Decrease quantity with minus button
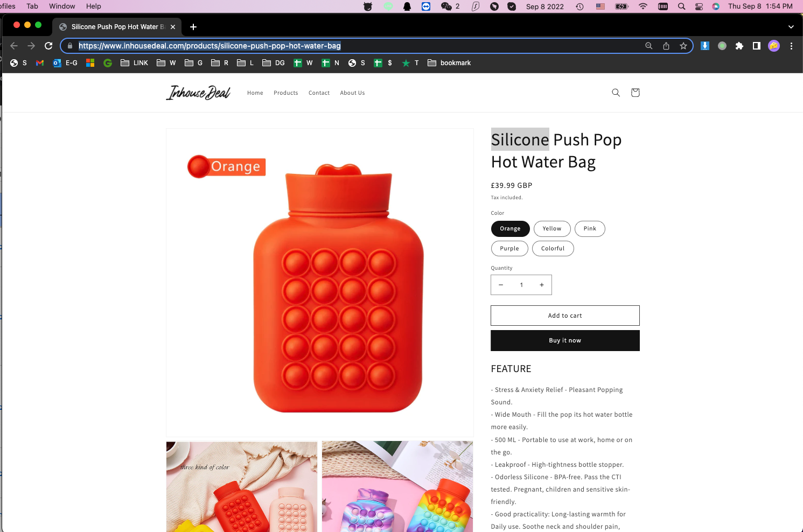Screen dimensions: 803x532 (x=501, y=285)
